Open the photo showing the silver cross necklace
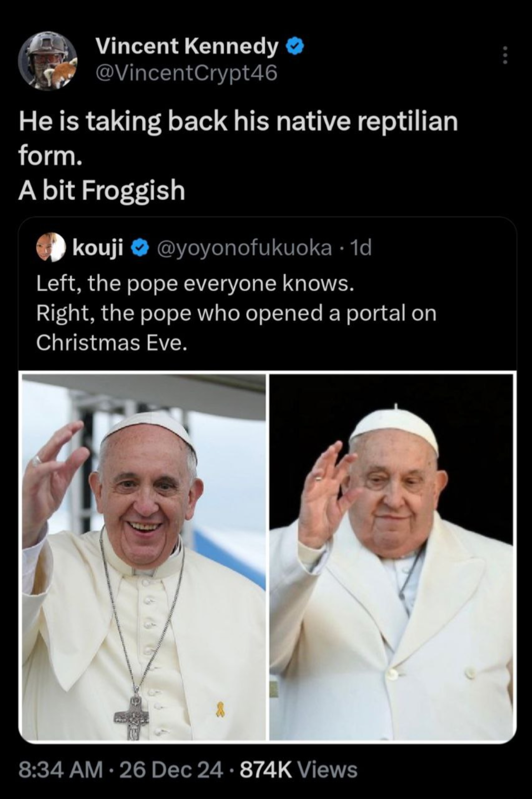The width and height of the screenshot is (532, 799). click(143, 557)
